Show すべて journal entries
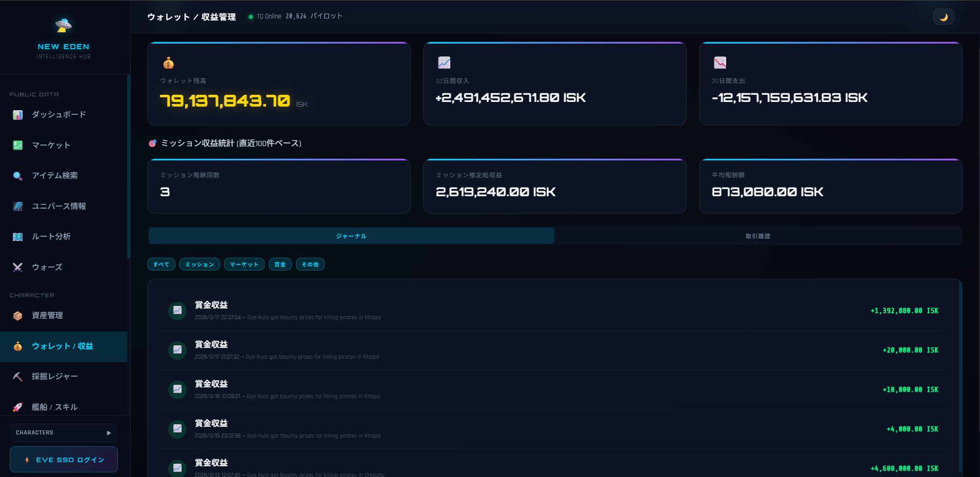 pyautogui.click(x=161, y=264)
